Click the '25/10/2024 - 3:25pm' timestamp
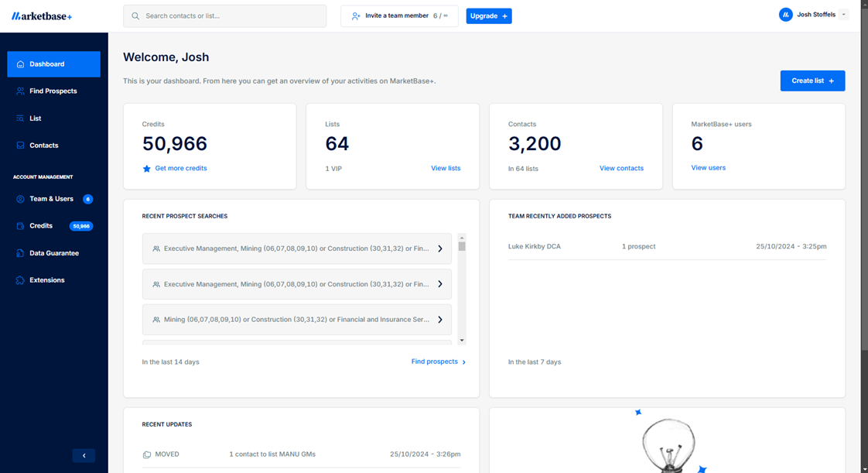 point(791,246)
